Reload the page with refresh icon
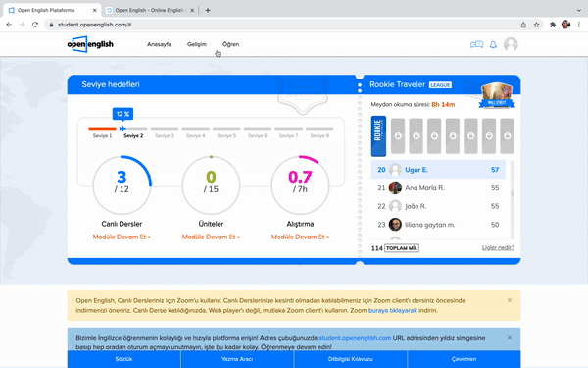Viewport: 588px width, 368px height. coord(35,25)
